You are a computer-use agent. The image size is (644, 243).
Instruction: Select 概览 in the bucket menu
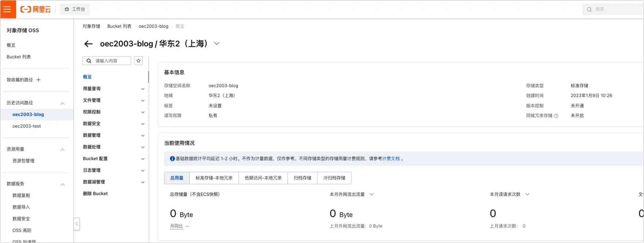[87, 77]
